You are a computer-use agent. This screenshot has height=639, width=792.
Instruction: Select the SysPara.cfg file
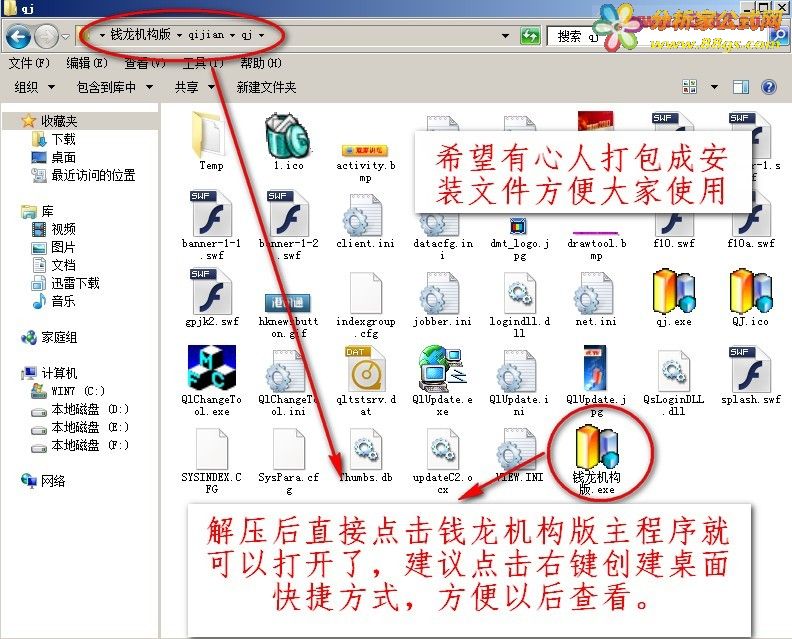pyautogui.click(x=288, y=461)
